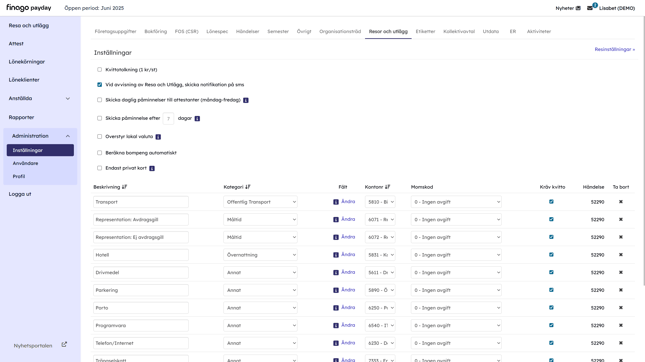Tick Skicka påminnelse efter dagar checkbox
The width and height of the screenshot is (645, 362).
99,118
